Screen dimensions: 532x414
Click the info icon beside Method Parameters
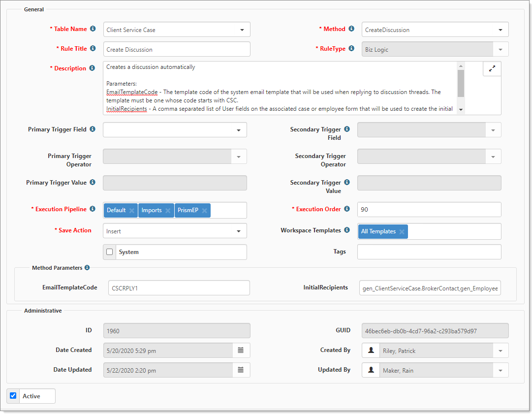[x=87, y=268]
